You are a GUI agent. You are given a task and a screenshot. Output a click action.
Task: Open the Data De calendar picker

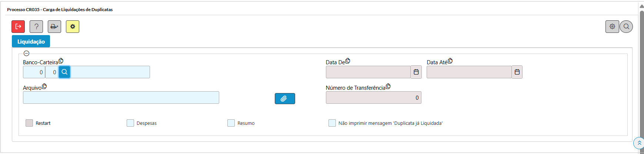[416, 72]
